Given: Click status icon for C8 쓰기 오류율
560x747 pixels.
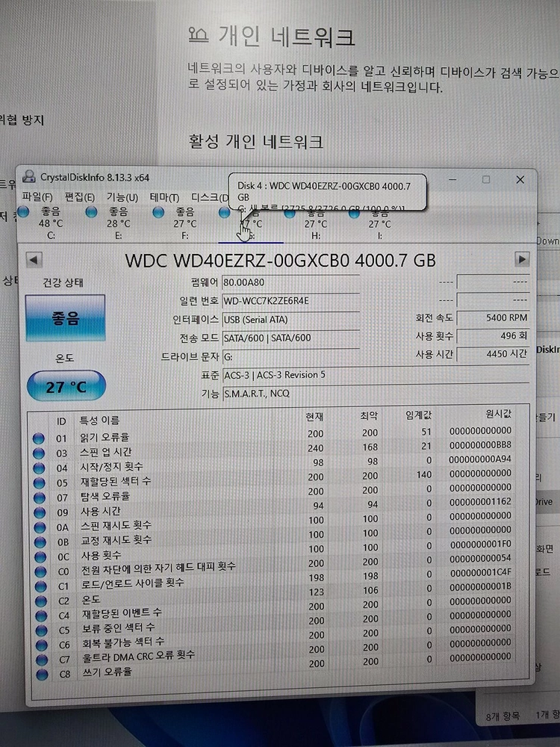Looking at the screenshot, I should point(43,675).
